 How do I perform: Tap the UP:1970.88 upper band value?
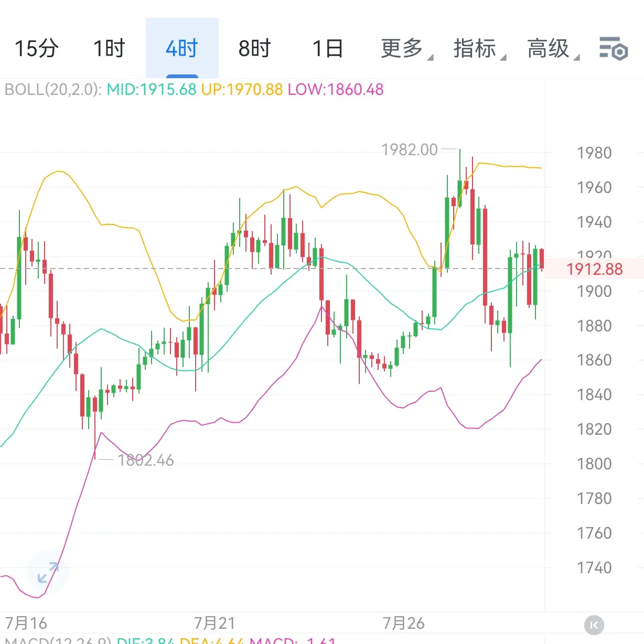tap(242, 90)
